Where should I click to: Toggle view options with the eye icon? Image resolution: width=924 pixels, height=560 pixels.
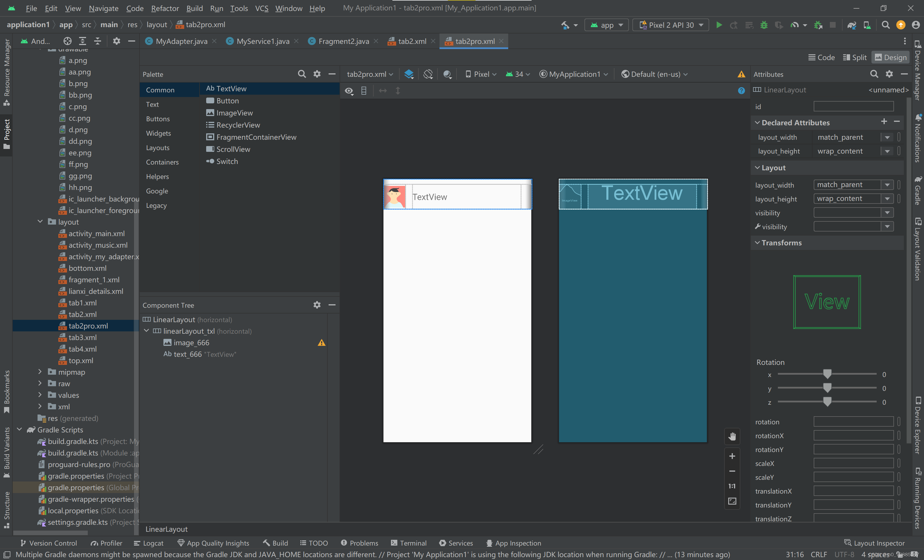[349, 90]
